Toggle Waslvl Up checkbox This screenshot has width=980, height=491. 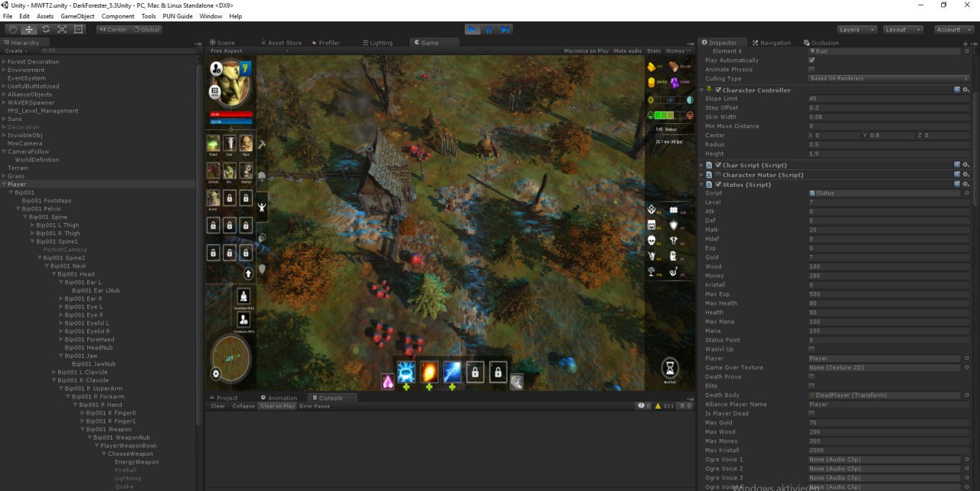tap(812, 349)
